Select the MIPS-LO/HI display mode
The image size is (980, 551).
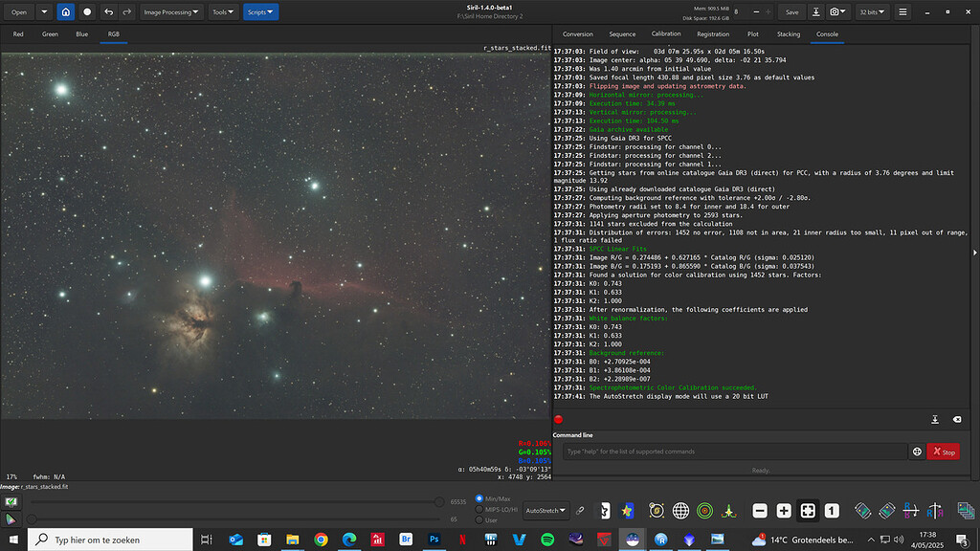pos(481,509)
